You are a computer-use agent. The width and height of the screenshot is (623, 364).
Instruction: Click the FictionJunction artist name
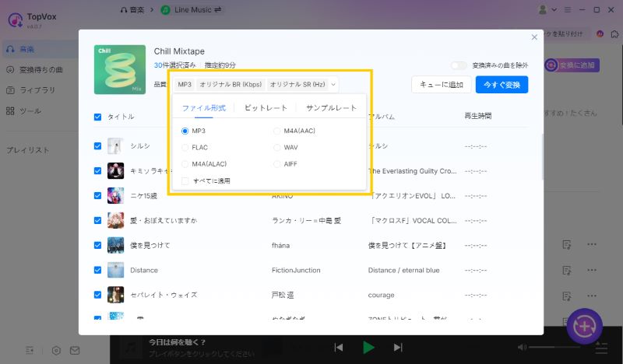296,271
